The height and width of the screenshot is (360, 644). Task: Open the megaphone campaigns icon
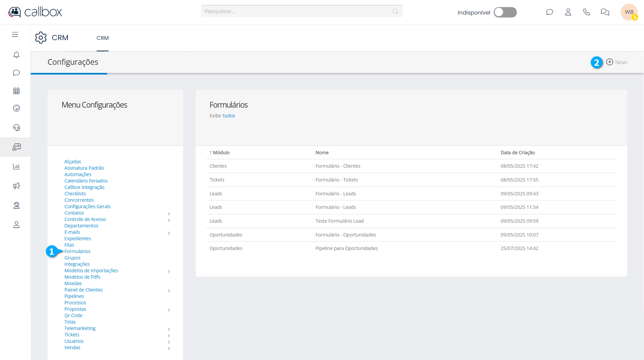tap(16, 186)
